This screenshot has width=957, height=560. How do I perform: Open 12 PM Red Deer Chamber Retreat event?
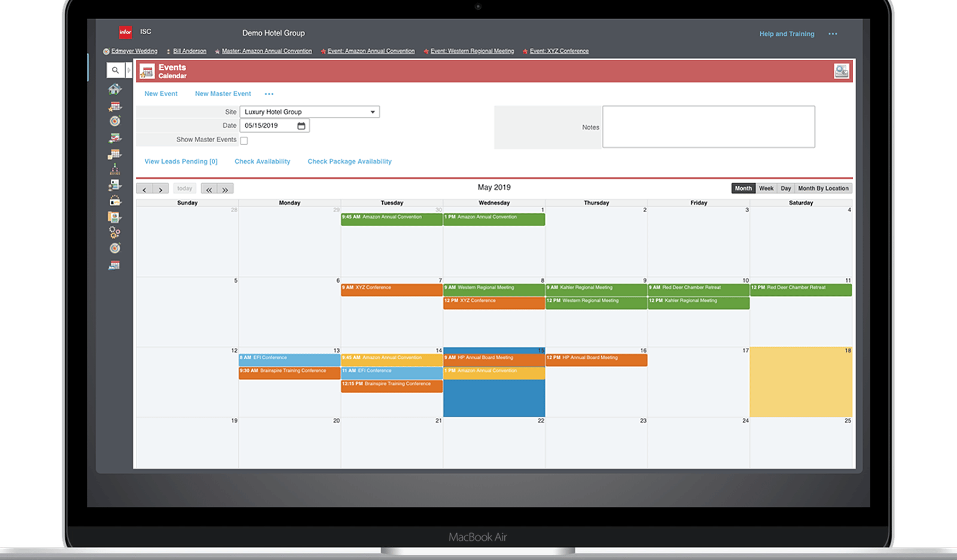801,290
